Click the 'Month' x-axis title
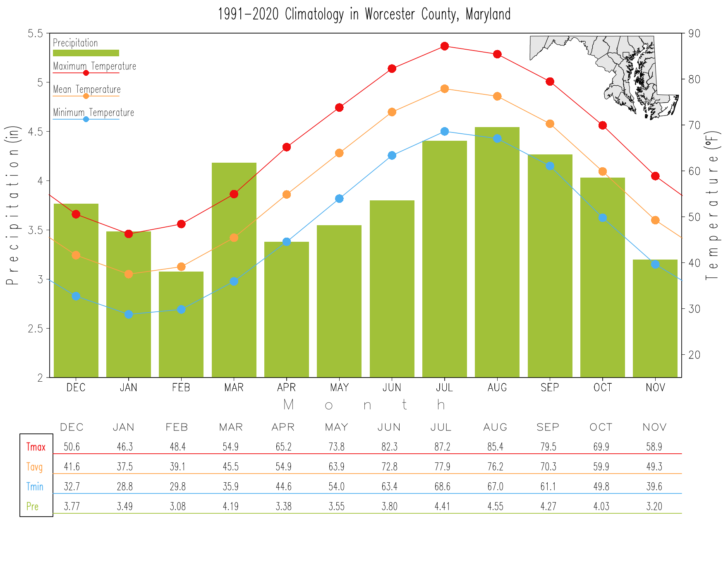 [364, 404]
